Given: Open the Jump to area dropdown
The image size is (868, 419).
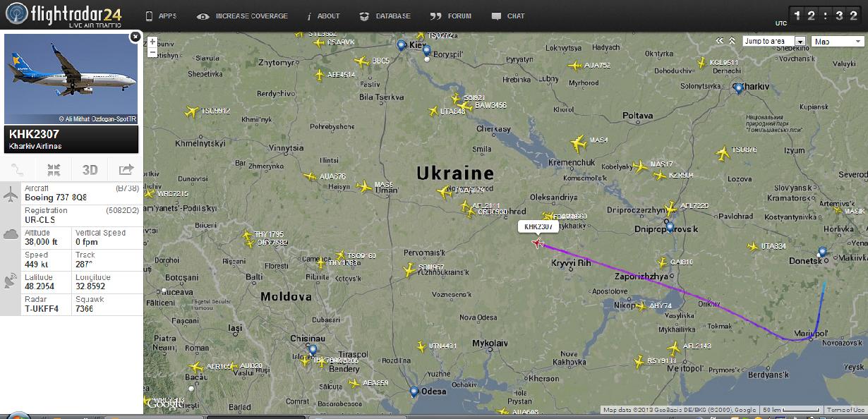Looking at the screenshot, I should (x=774, y=42).
